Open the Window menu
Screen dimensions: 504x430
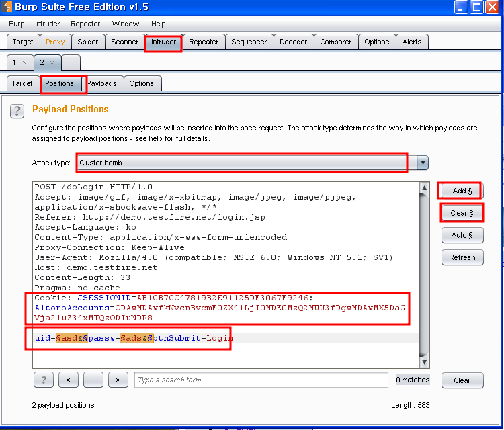pyautogui.click(x=126, y=24)
